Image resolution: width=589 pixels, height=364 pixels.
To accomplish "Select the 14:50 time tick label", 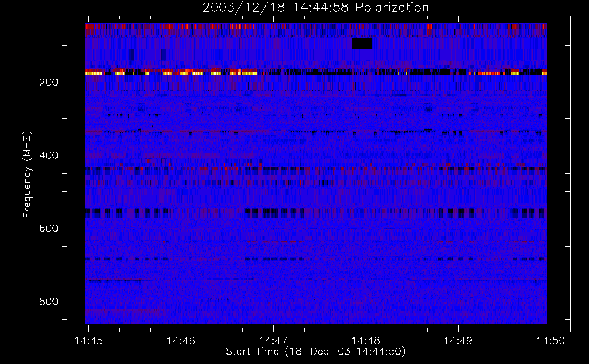I will point(551,341).
